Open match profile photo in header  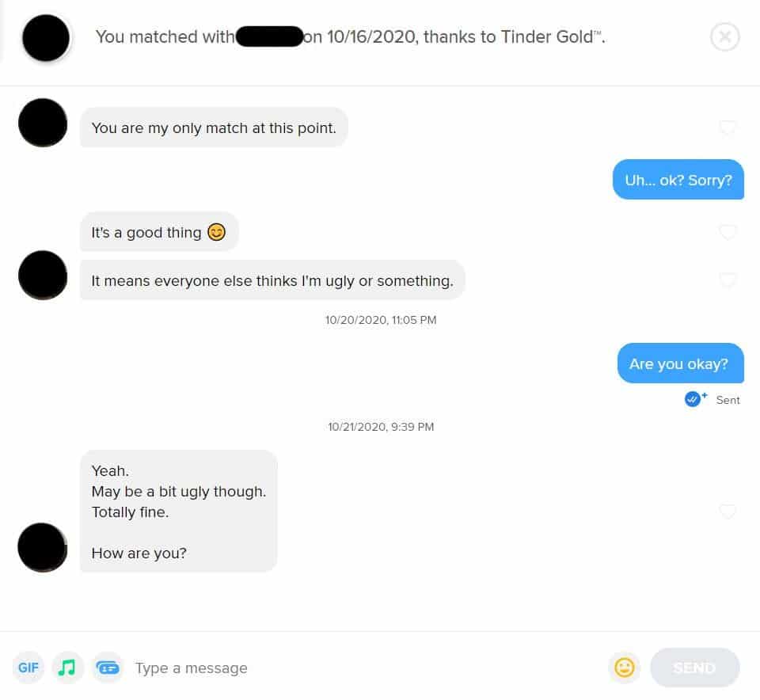(46, 38)
